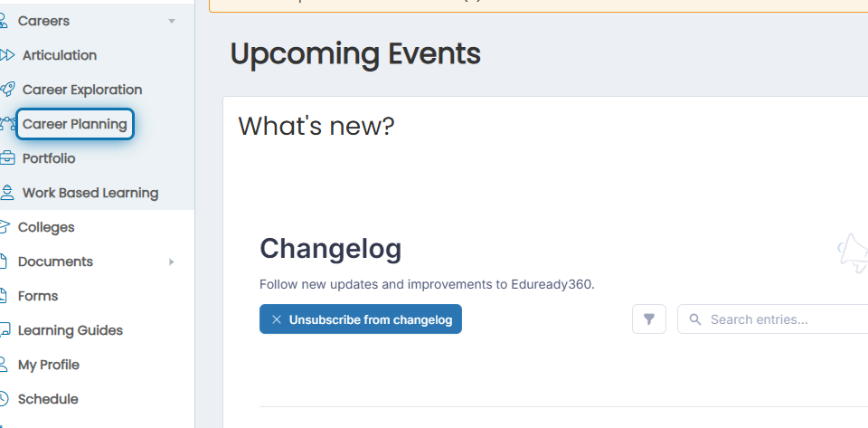Screen dimensions: 868x428
Task: Click the Articulation fast-forward icon
Action: click(x=7, y=55)
